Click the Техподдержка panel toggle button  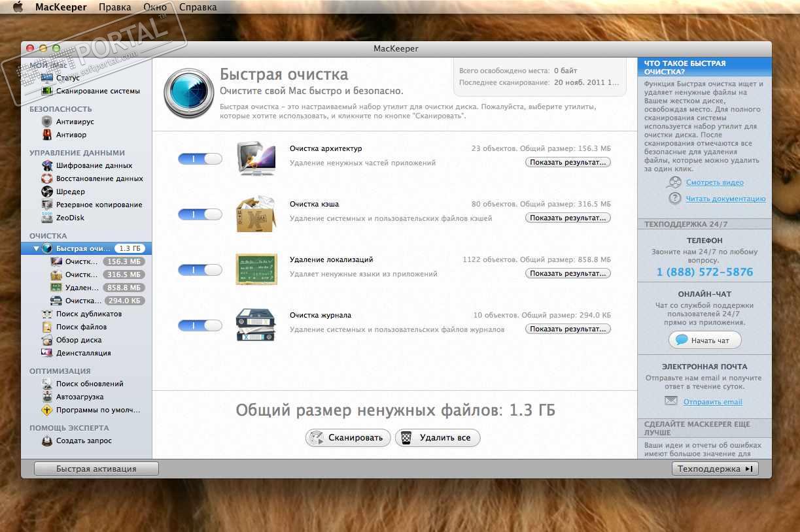pyautogui.click(x=715, y=469)
